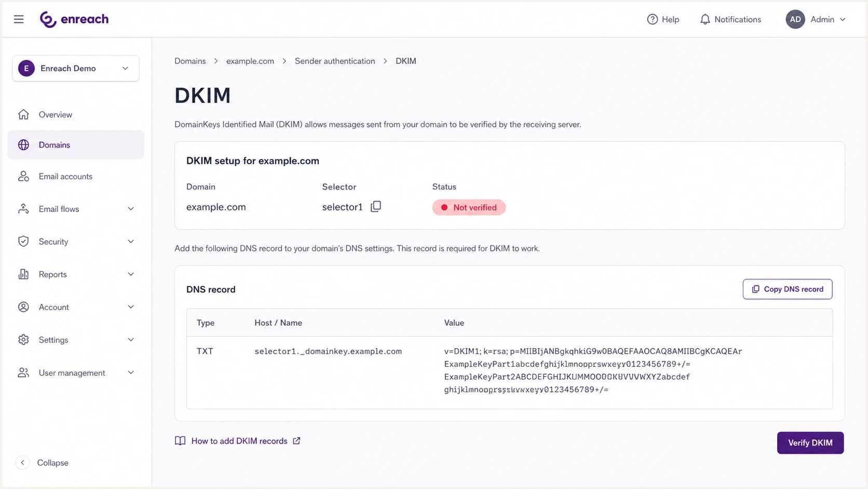Click the Security shield icon

tap(23, 242)
